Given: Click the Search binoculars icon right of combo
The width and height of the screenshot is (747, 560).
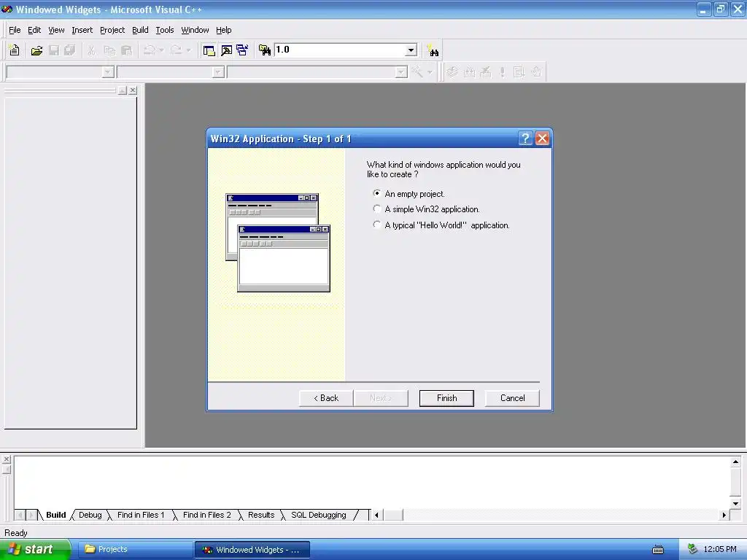Looking at the screenshot, I should click(x=433, y=50).
